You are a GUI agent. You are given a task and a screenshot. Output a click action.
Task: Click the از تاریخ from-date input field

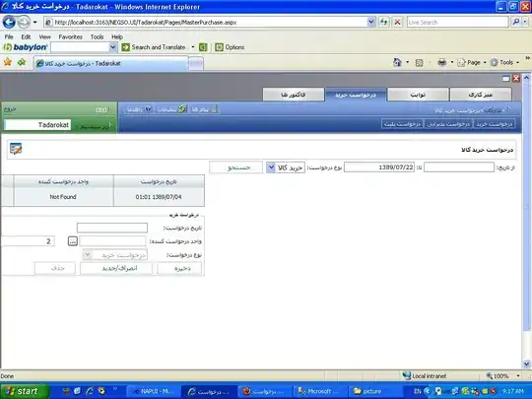click(x=459, y=167)
